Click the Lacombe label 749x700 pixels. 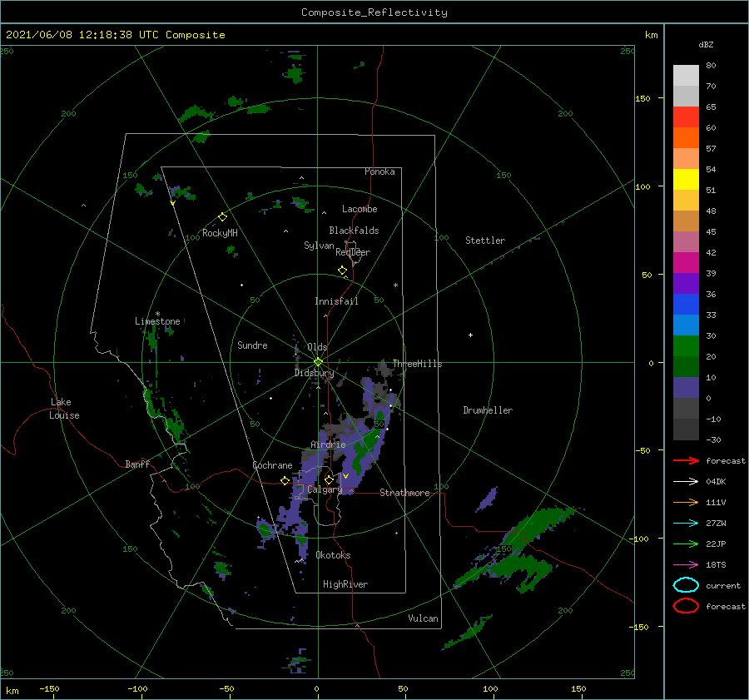(x=360, y=209)
